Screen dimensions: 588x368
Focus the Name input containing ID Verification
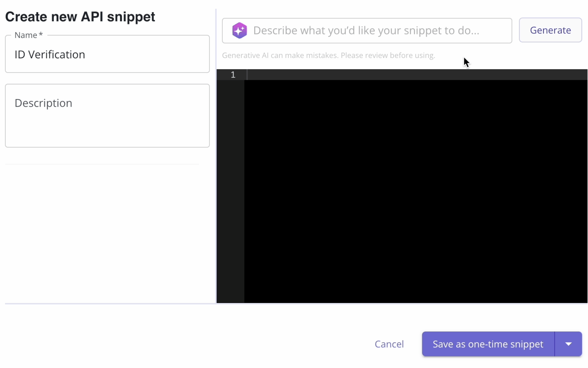click(107, 54)
